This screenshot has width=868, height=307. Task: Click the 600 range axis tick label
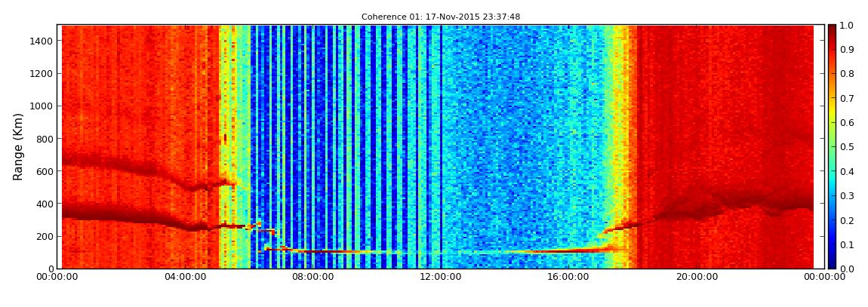pos(45,171)
